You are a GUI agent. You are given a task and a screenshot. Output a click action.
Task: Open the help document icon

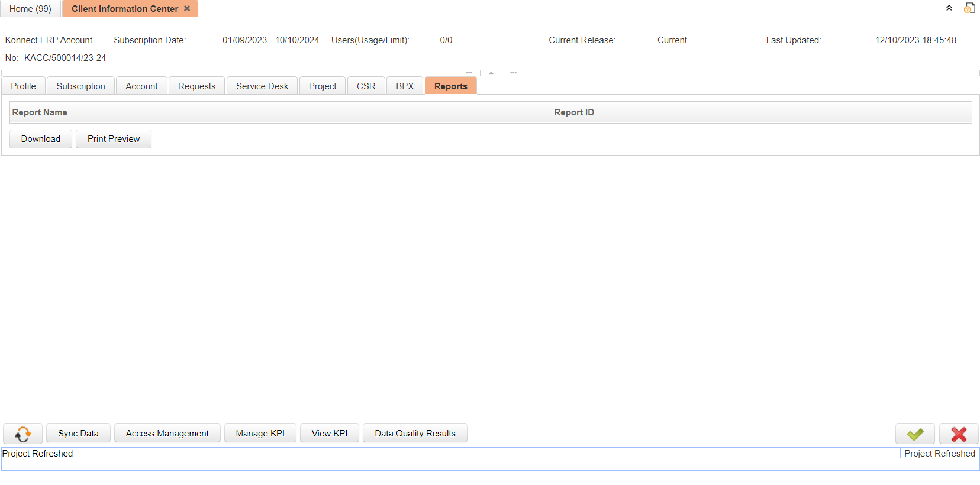coord(969,8)
